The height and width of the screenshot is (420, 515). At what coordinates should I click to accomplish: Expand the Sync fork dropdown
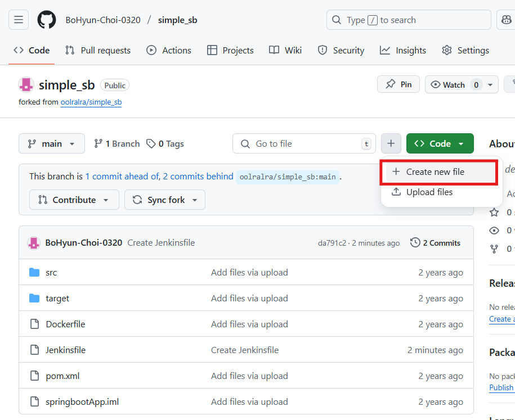(164, 200)
